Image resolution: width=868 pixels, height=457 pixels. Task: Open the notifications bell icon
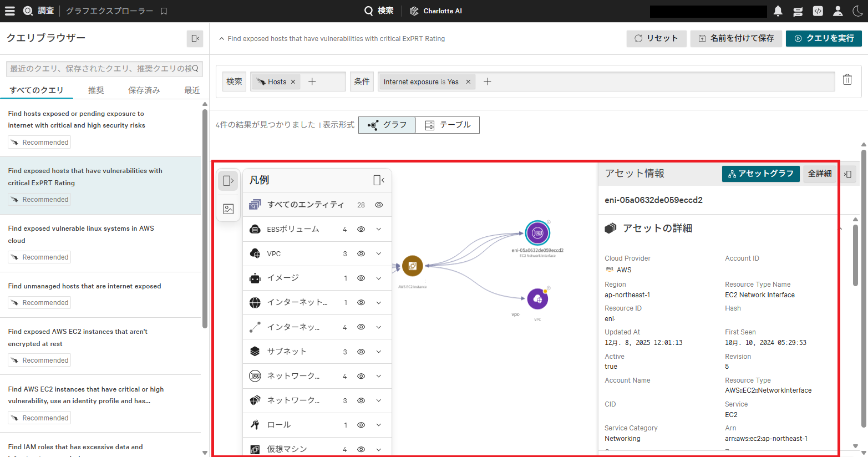point(778,11)
